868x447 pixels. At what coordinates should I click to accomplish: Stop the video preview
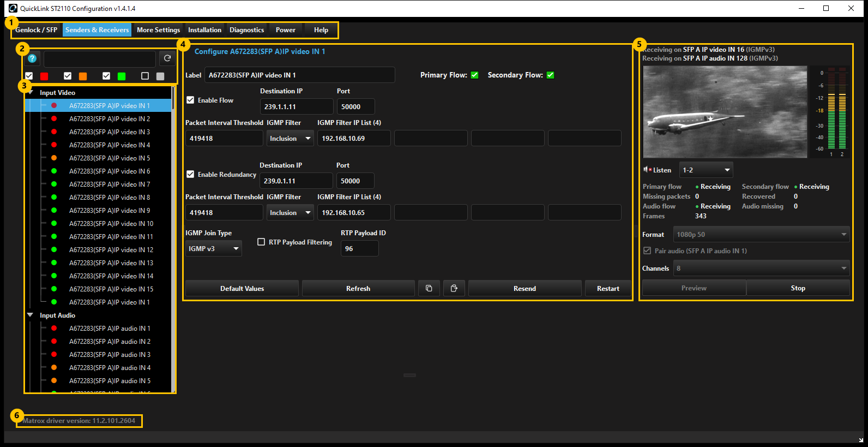pos(798,288)
